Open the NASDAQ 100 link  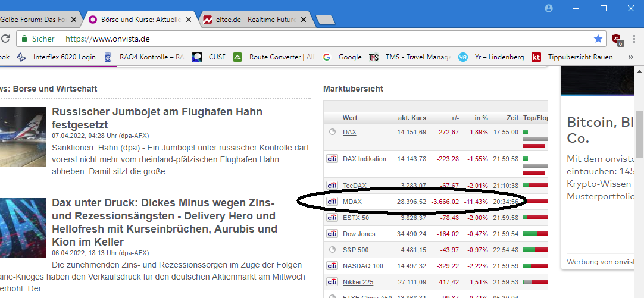(x=362, y=266)
